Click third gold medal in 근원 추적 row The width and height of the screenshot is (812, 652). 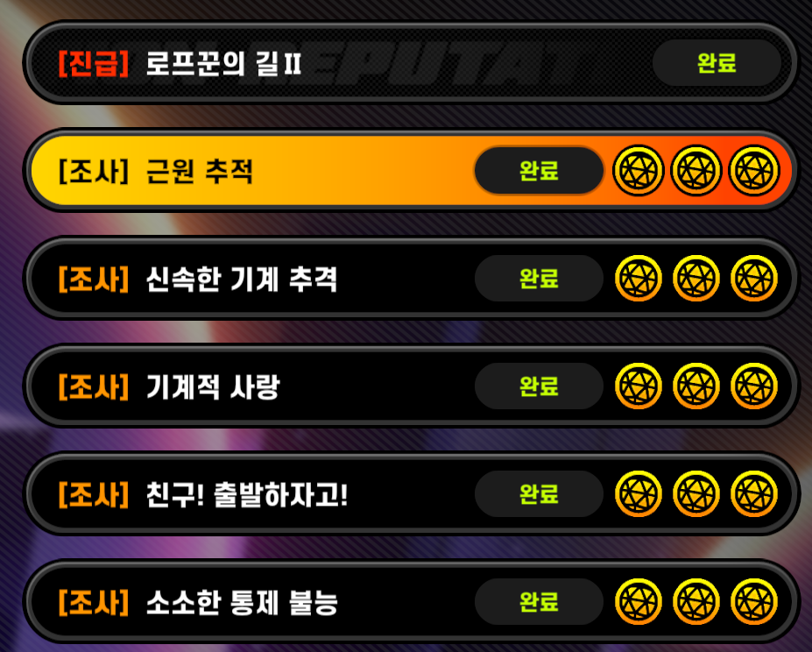[x=754, y=171]
